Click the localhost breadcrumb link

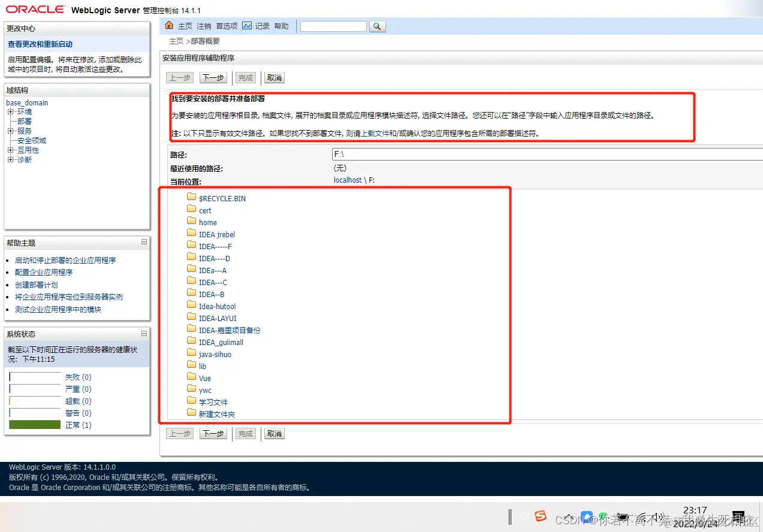[x=347, y=180]
